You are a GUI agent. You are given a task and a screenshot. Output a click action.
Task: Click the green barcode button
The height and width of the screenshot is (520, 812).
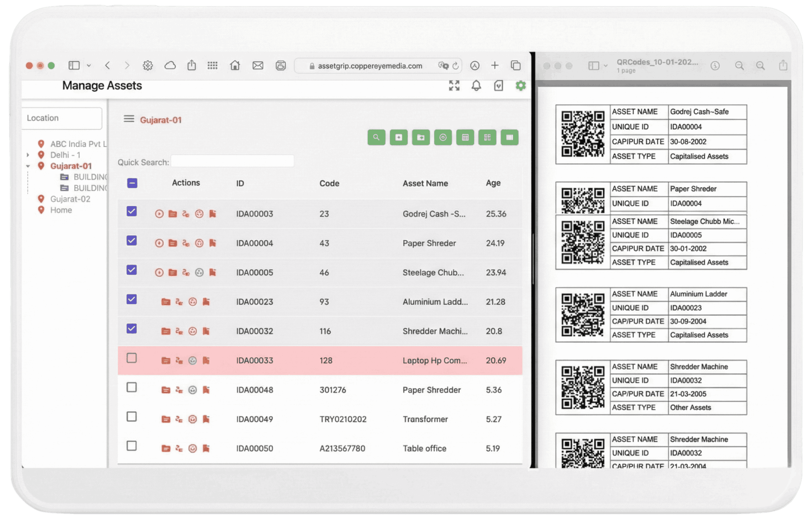click(510, 137)
